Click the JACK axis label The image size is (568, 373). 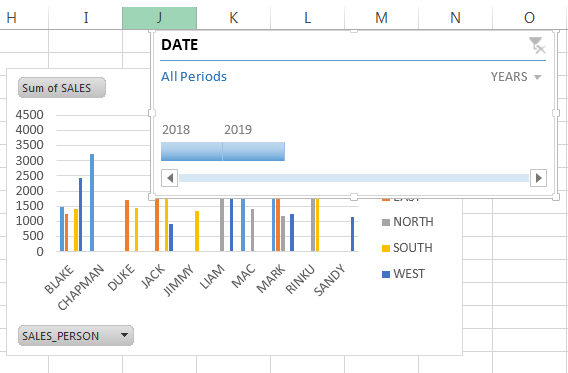(153, 276)
